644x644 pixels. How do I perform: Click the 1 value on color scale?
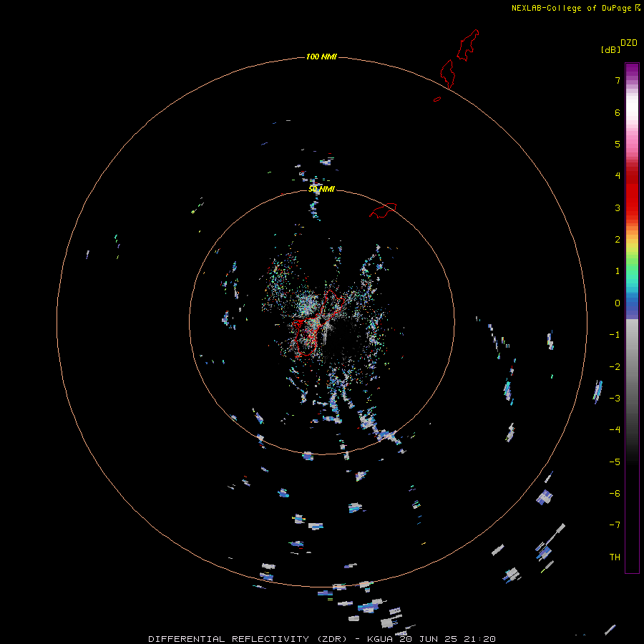[x=618, y=271]
